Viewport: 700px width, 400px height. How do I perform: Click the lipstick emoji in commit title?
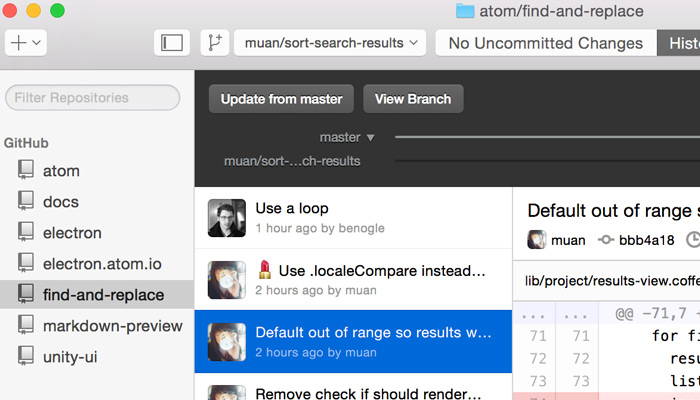click(265, 270)
